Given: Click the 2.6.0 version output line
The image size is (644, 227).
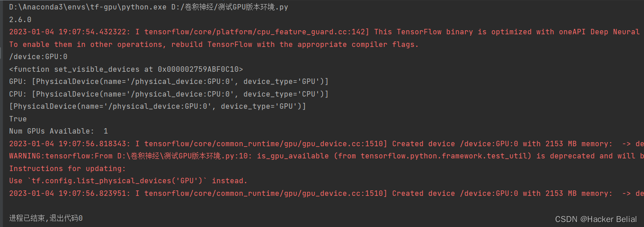Looking at the screenshot, I should pos(20,20).
